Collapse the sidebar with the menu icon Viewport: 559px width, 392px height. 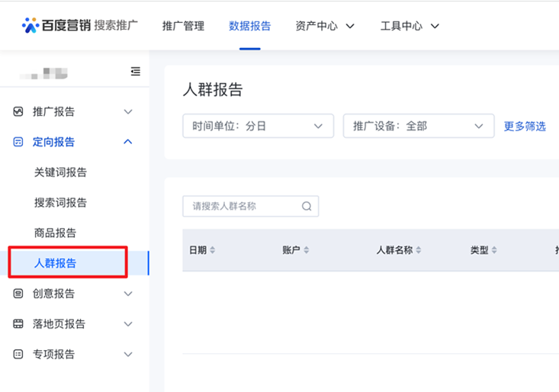pyautogui.click(x=136, y=72)
